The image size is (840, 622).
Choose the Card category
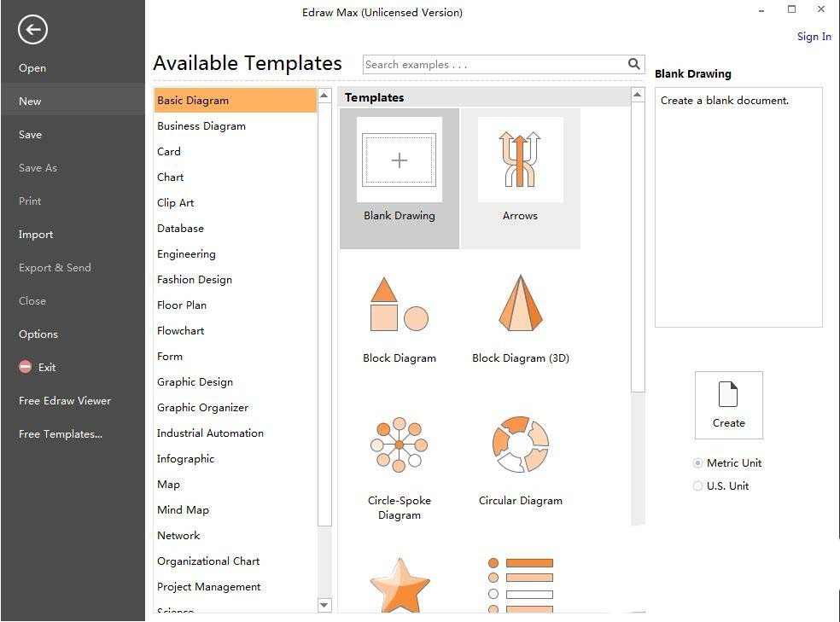(169, 152)
